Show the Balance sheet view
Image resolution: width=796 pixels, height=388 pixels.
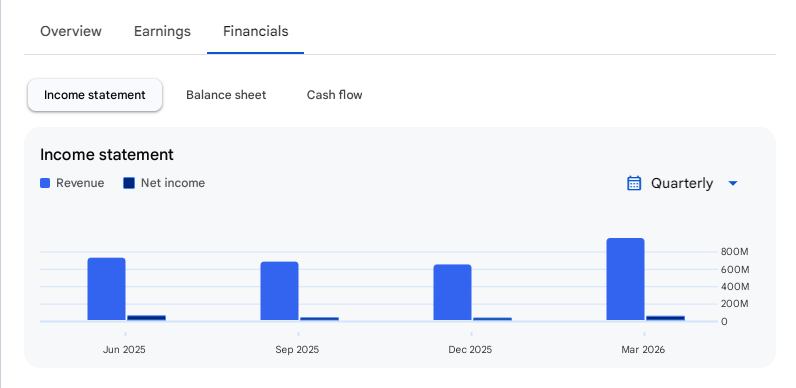coord(226,95)
